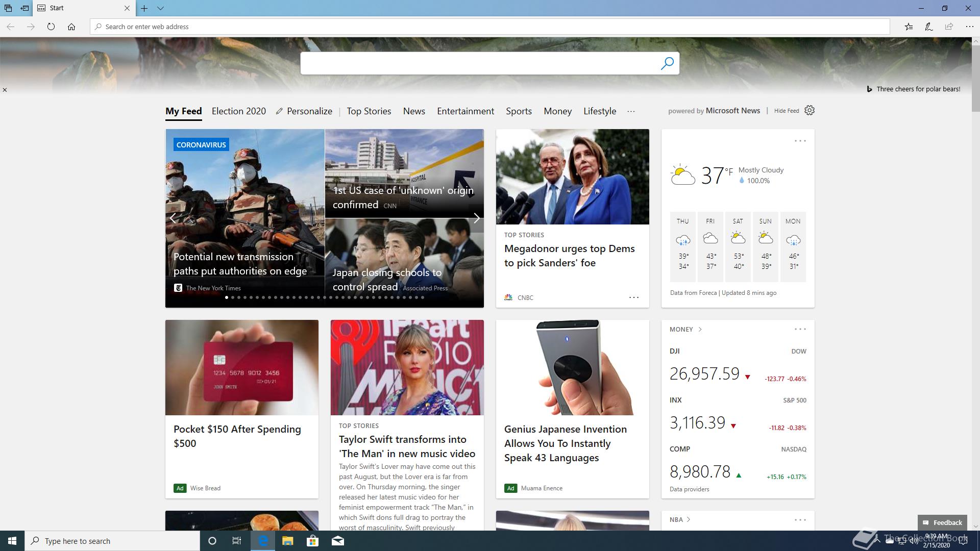Click the Edge back navigation arrow
Viewport: 980px width, 551px height.
tap(10, 27)
